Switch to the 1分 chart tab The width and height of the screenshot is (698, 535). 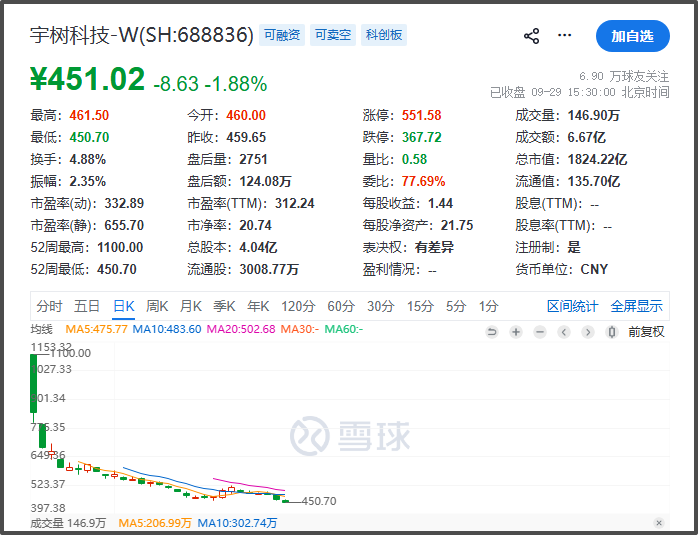point(488,306)
